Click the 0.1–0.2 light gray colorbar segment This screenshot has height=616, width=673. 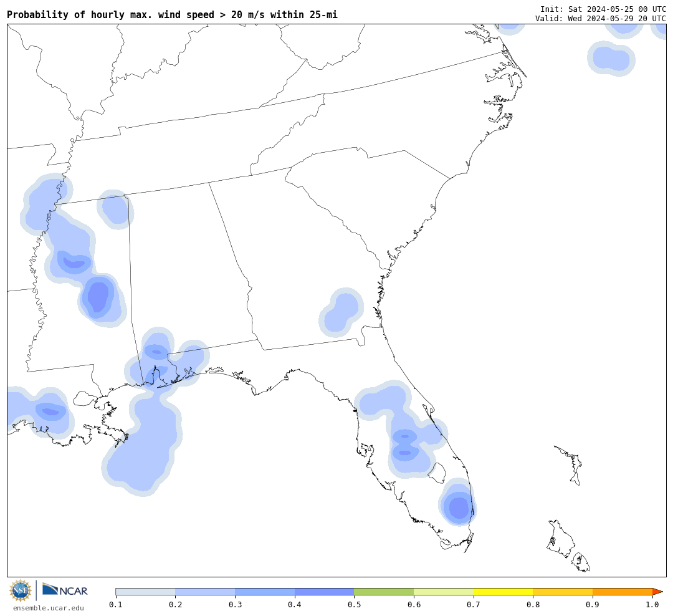pos(145,592)
